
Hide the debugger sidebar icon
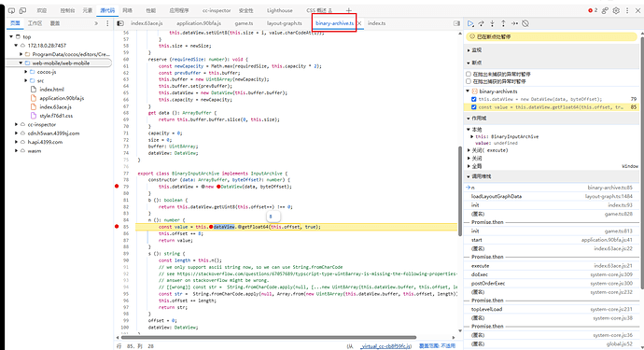(x=456, y=23)
